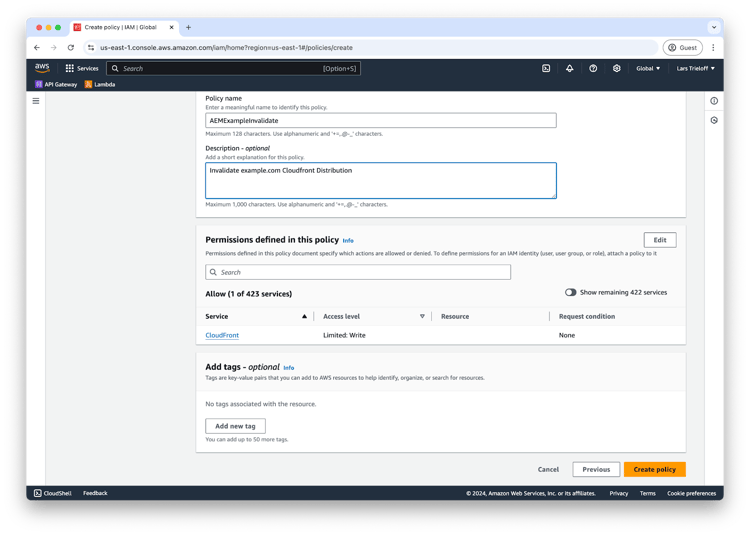The height and width of the screenshot is (535, 750).
Task: Click the Add new tag button
Action: [x=235, y=426]
